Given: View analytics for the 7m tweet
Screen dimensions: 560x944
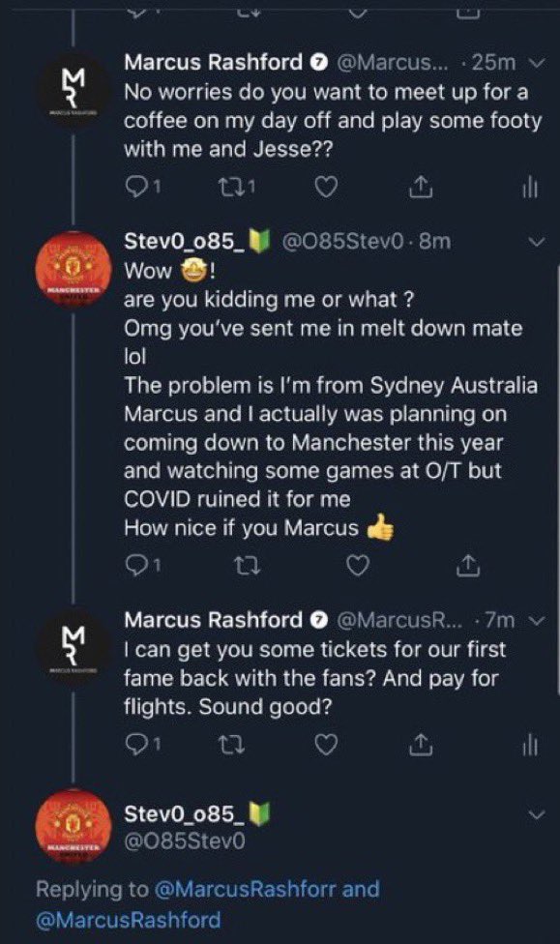Looking at the screenshot, I should [x=529, y=746].
